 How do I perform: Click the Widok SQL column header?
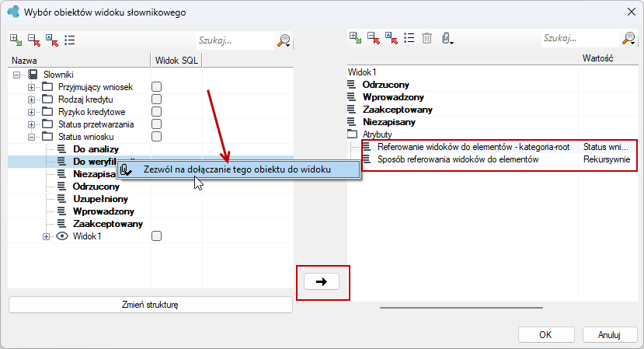[176, 61]
